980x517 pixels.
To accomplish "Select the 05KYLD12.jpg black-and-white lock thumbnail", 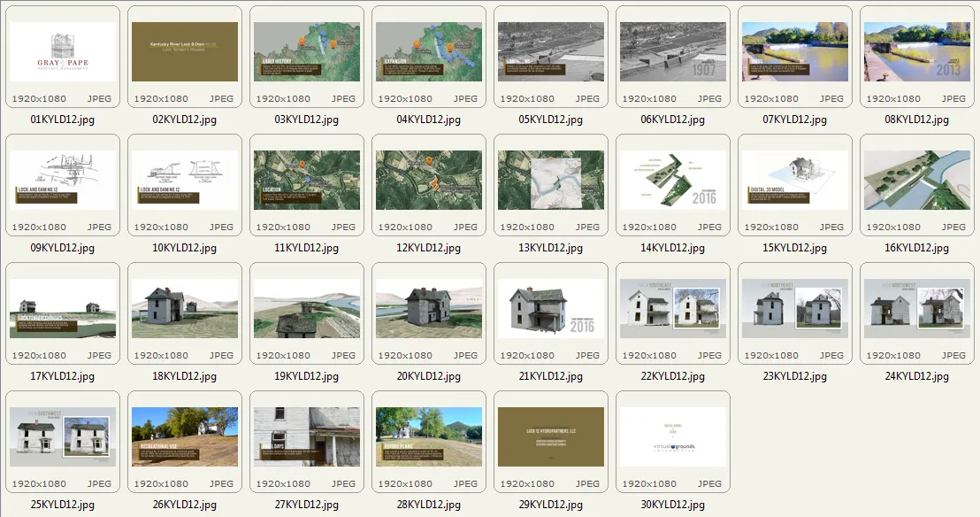I will [551, 52].
